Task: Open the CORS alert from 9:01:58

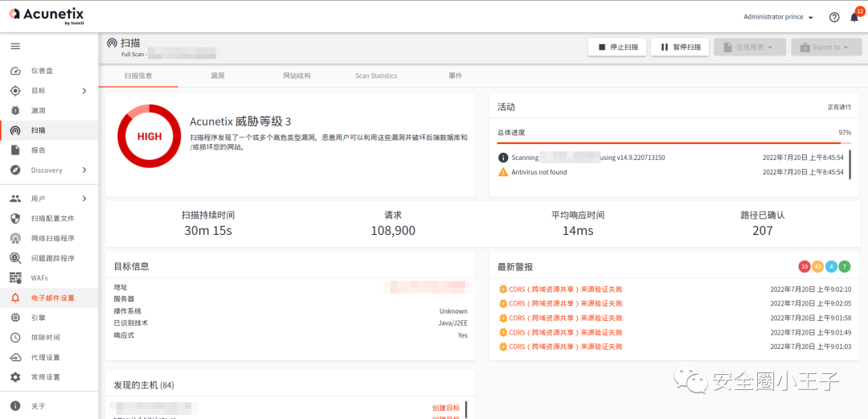Action: (566, 318)
